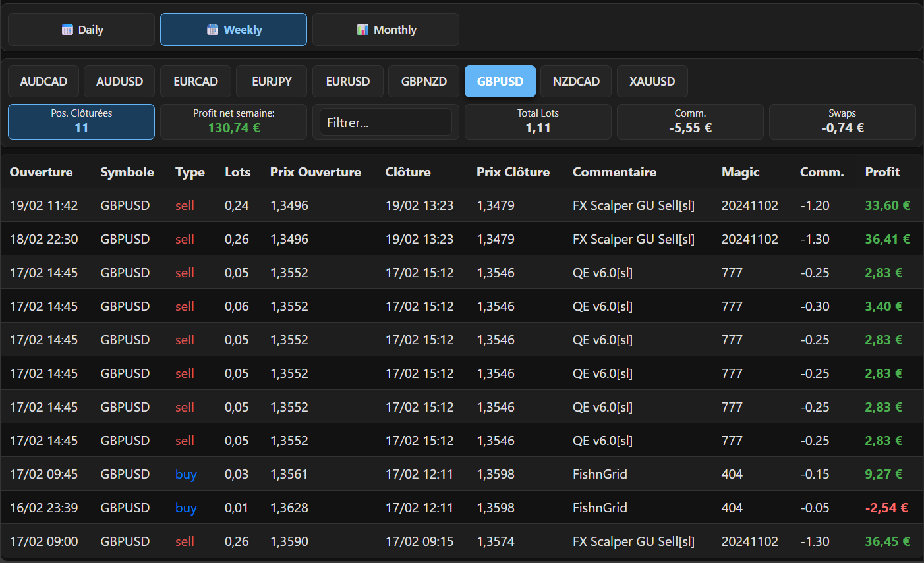Switch to the Daily view tab

point(82,30)
